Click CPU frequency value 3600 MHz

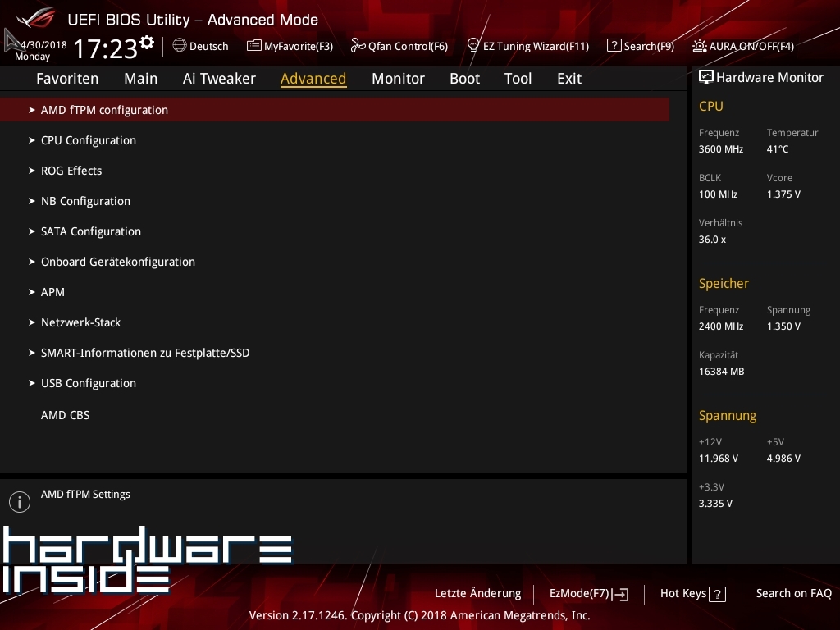click(x=721, y=149)
